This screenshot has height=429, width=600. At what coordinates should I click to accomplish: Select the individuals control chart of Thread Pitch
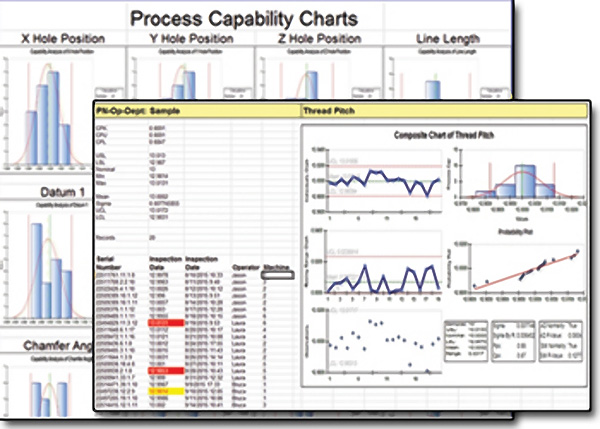[373, 182]
